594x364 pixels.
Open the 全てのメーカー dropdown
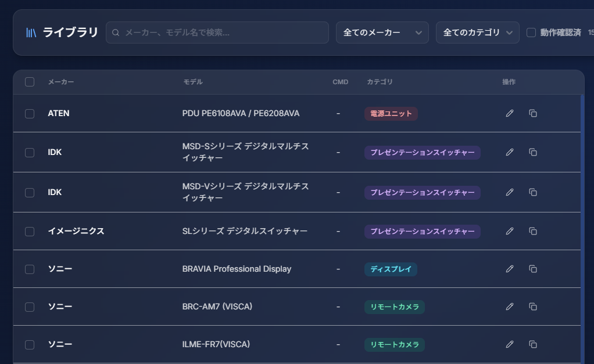[382, 33]
